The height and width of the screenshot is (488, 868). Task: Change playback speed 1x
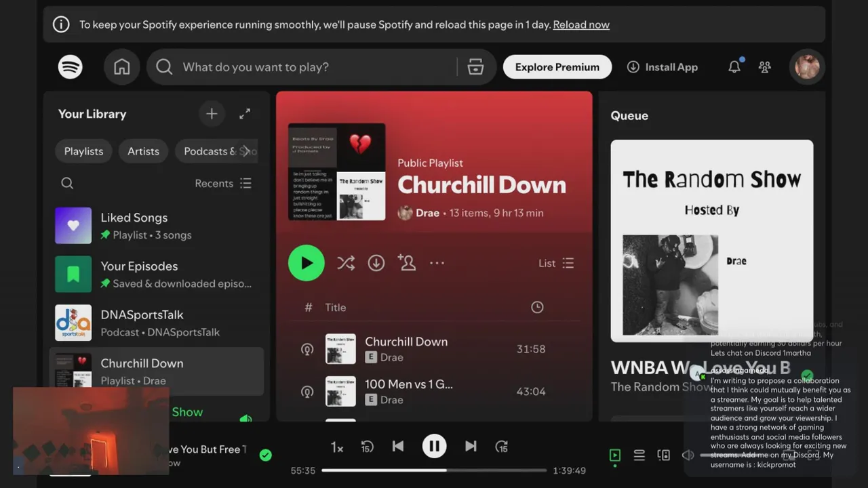coord(337,447)
